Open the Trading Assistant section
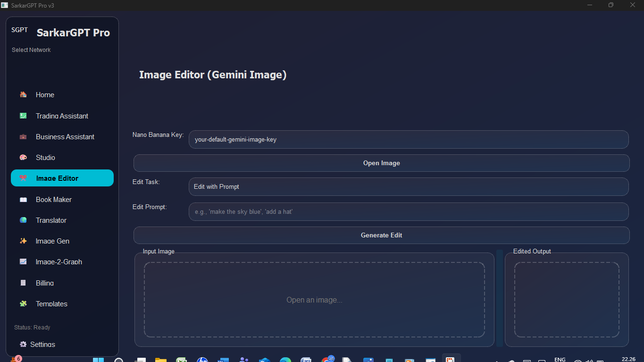The height and width of the screenshot is (362, 644). 62,116
